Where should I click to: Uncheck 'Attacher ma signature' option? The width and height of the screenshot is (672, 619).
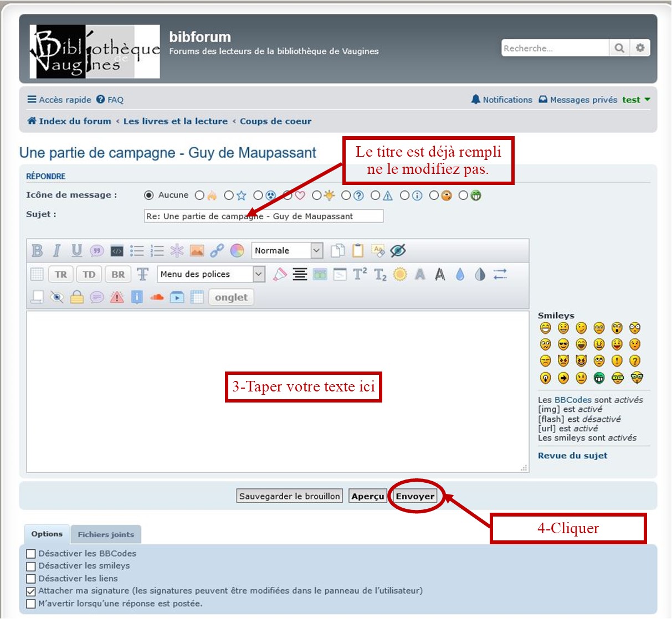pyautogui.click(x=31, y=591)
